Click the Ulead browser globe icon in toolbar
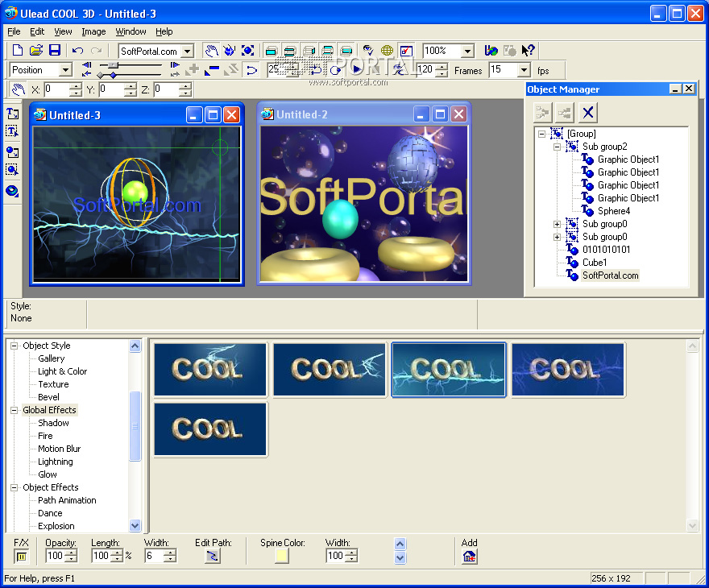The height and width of the screenshot is (588, 709). tap(491, 50)
